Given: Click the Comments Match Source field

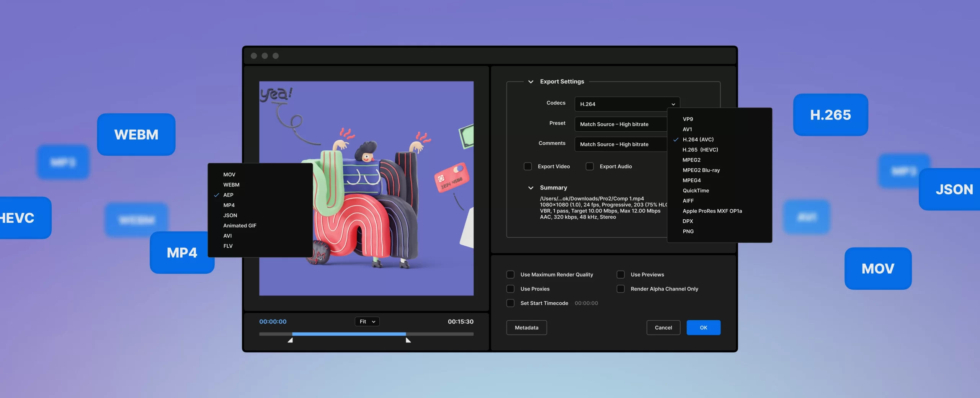Looking at the screenshot, I should point(621,144).
